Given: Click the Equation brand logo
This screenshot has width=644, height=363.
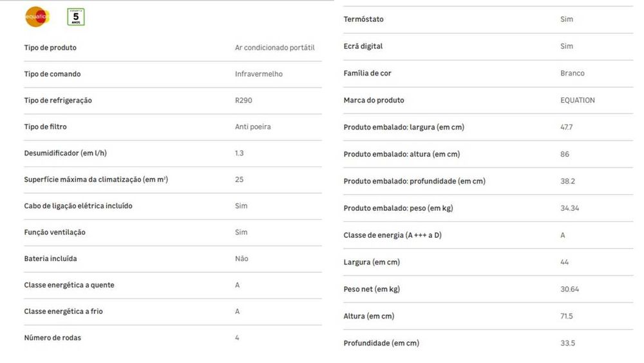Looking at the screenshot, I should click(37, 17).
